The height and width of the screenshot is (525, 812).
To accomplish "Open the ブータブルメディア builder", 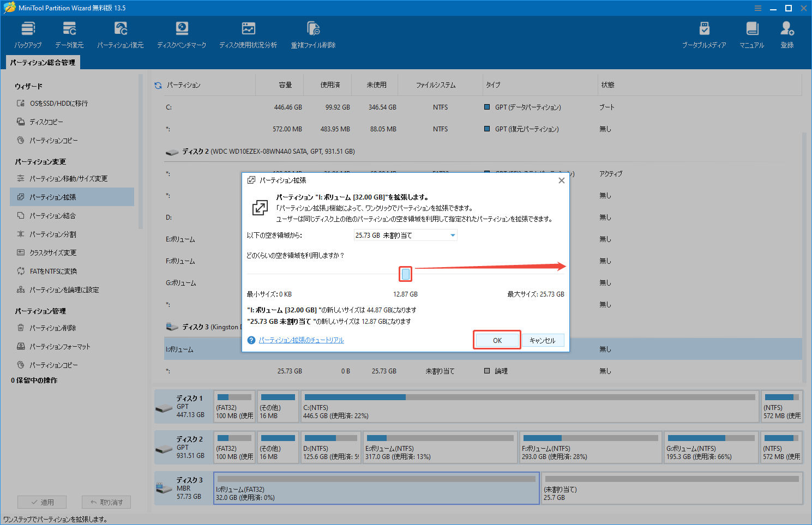I will point(705,34).
